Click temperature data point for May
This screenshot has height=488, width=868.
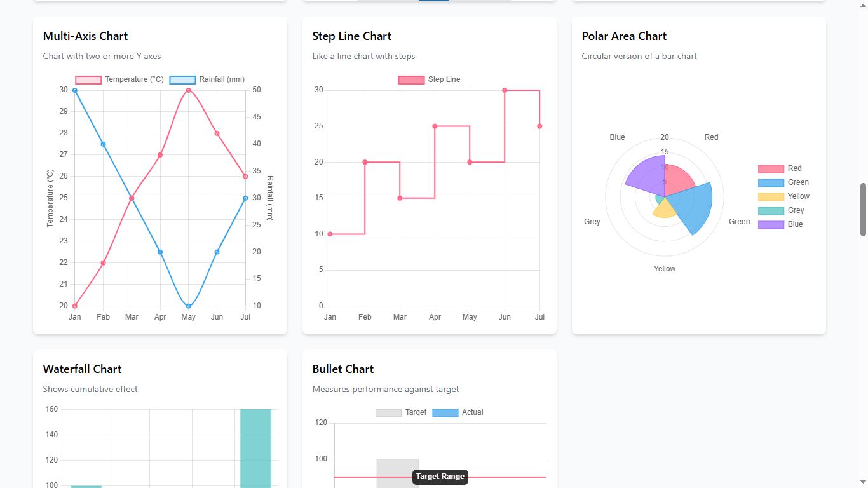pos(188,90)
